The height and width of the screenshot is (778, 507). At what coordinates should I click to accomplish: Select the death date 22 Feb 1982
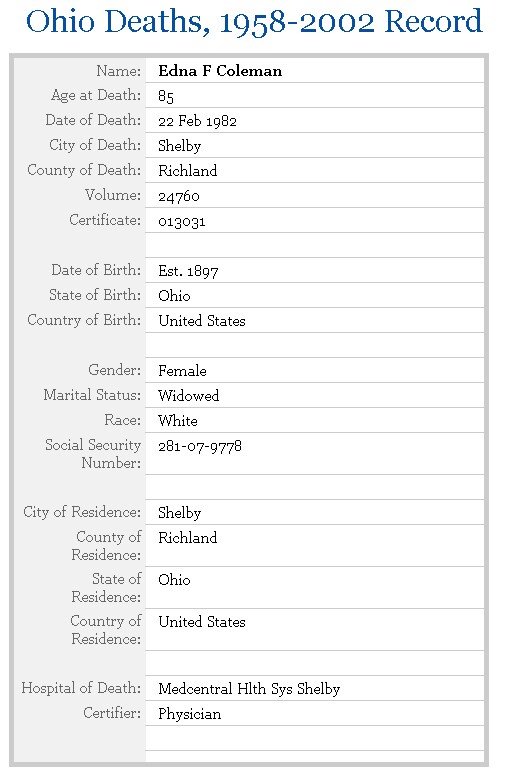point(197,121)
